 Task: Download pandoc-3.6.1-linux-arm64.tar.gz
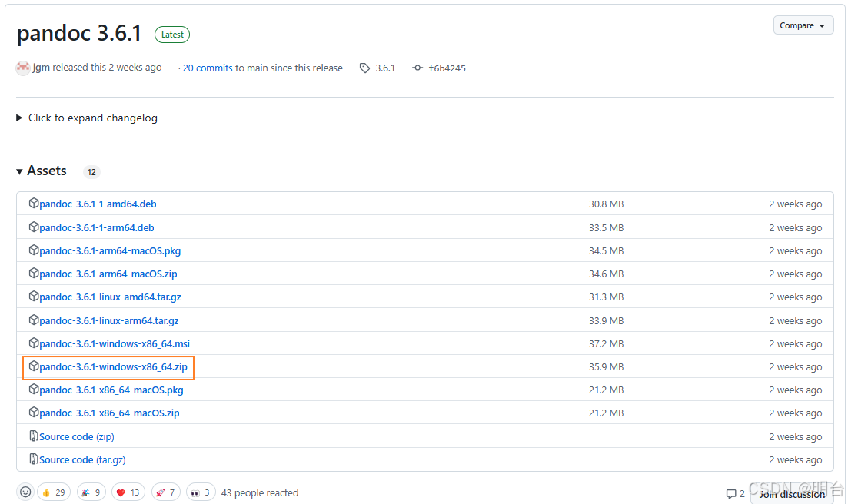click(x=109, y=321)
